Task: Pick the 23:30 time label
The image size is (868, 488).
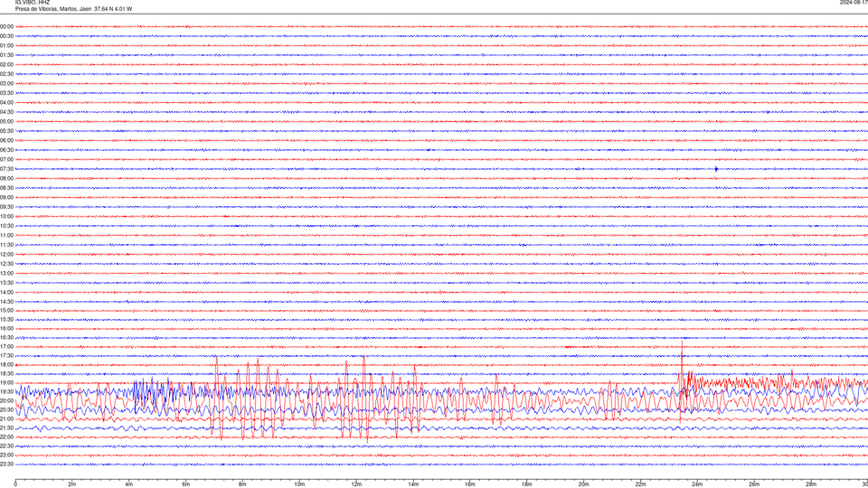Action: [6, 465]
